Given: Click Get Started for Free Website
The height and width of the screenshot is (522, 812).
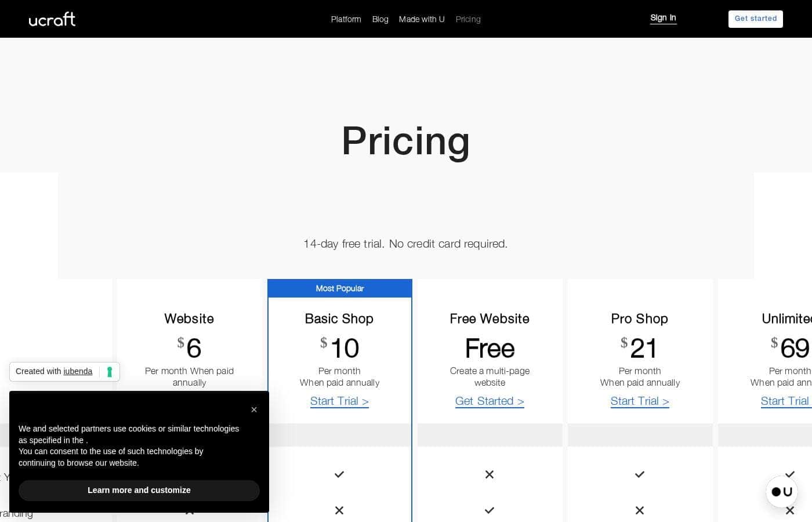Looking at the screenshot, I should (490, 401).
